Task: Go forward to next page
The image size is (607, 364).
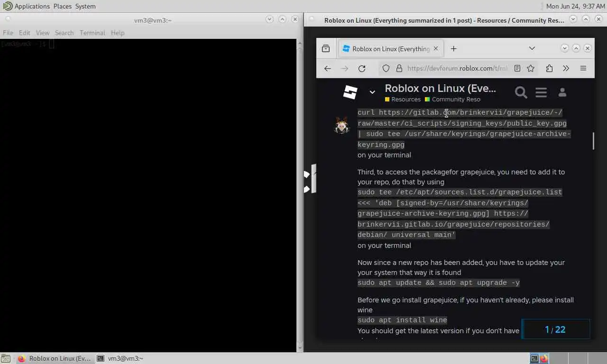Action: click(x=344, y=68)
